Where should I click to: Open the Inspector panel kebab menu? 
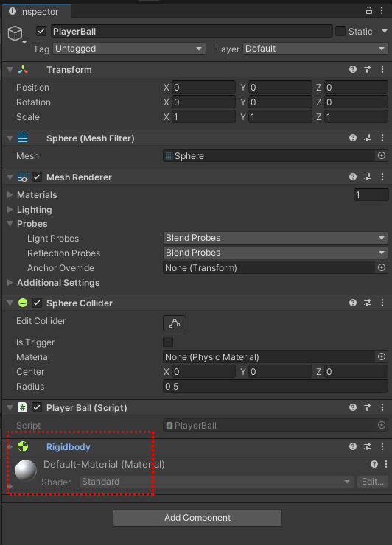click(382, 10)
